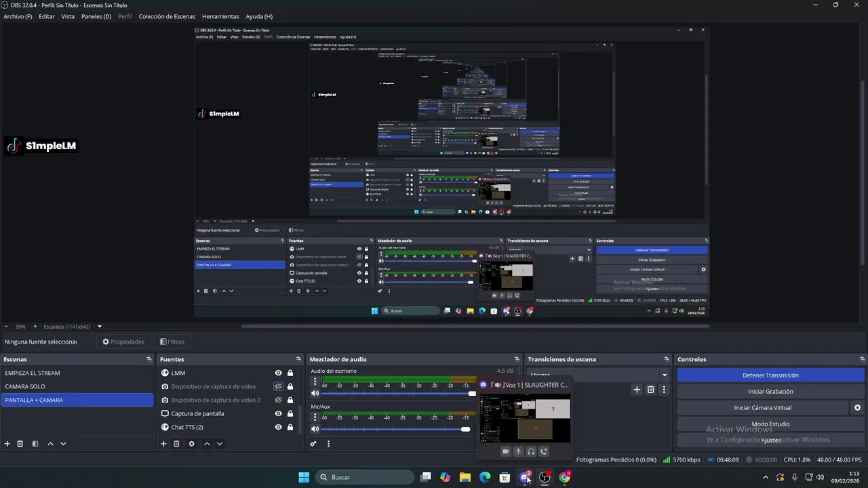
Task: Open advanced audio properties gear icon
Action: [313, 444]
